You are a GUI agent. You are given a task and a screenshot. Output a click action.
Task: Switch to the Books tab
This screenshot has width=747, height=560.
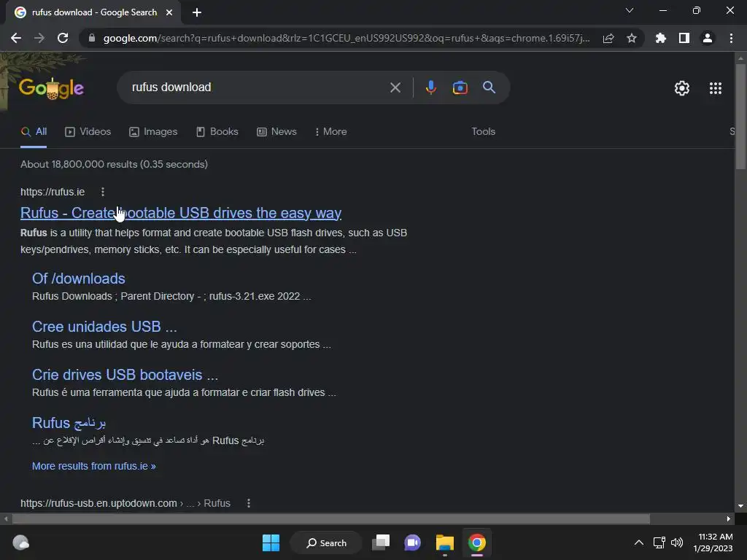(217, 132)
